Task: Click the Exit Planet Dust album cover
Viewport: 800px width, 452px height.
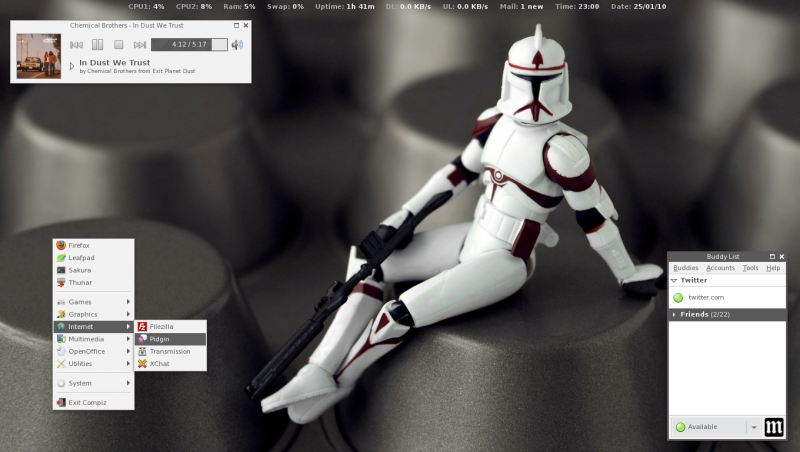Action: pos(38,56)
